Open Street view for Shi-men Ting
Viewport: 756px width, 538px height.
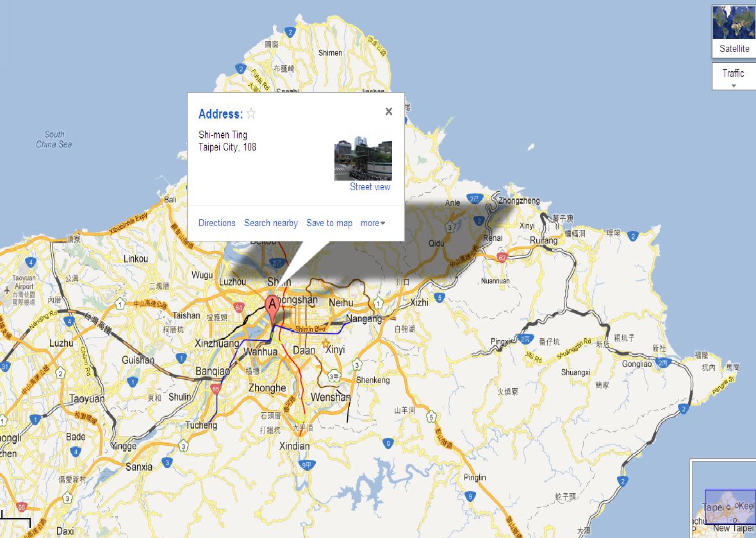(x=370, y=186)
